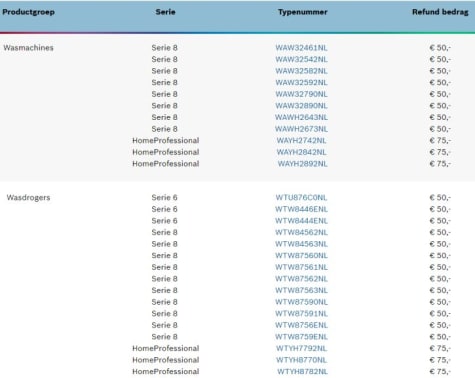
Task: Open the WAW32542NL model link
Action: pos(301,59)
